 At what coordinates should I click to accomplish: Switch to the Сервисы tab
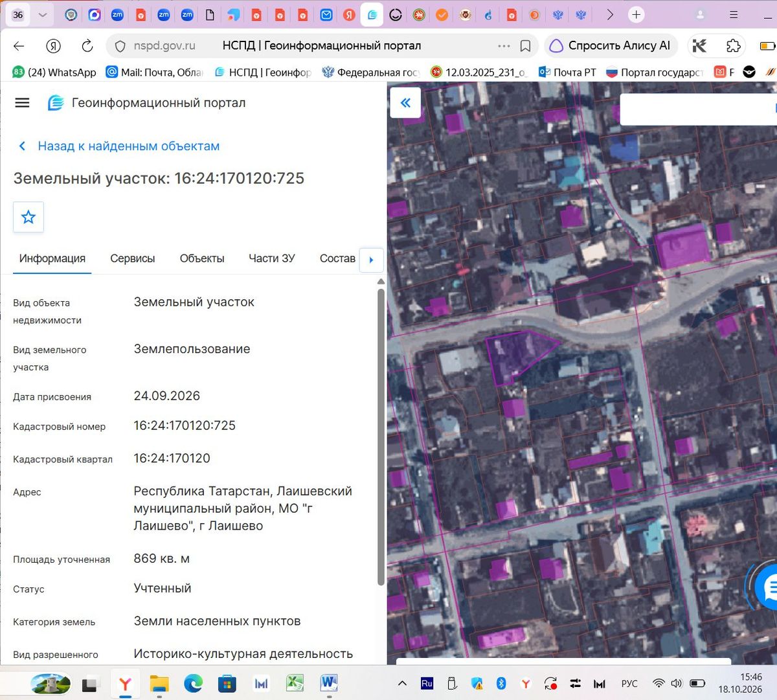[133, 258]
